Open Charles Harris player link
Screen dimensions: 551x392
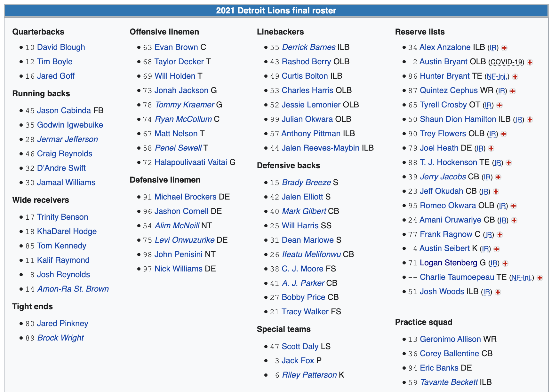coord(307,90)
